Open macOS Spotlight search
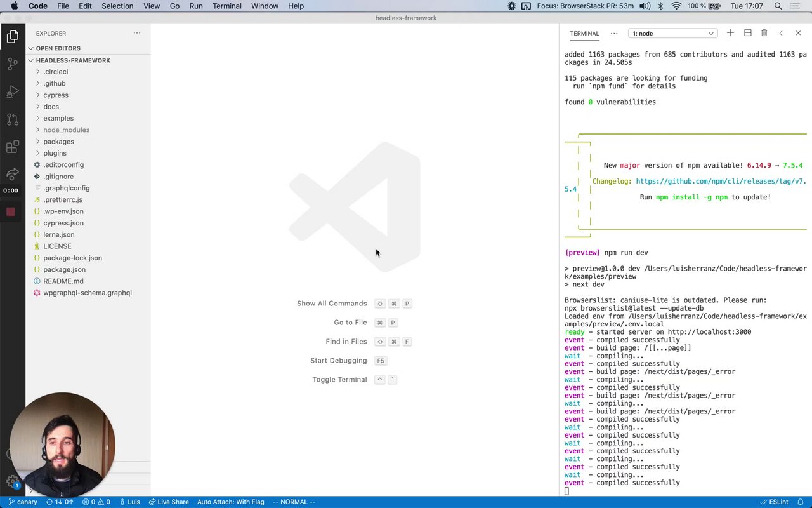 (778, 6)
